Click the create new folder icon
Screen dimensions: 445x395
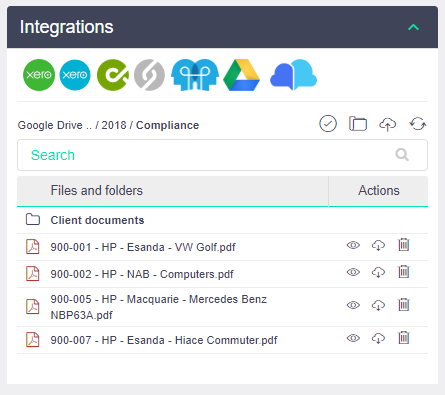pyautogui.click(x=358, y=124)
